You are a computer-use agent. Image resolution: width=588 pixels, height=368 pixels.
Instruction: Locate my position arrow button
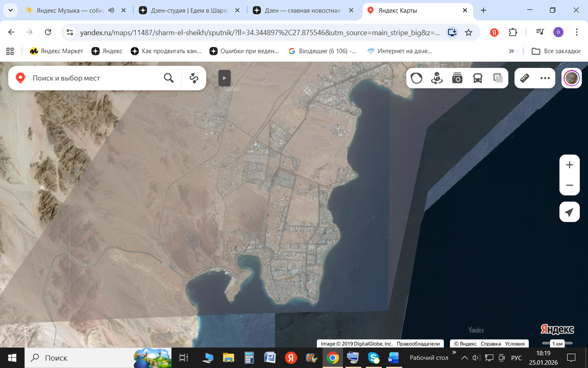click(569, 212)
